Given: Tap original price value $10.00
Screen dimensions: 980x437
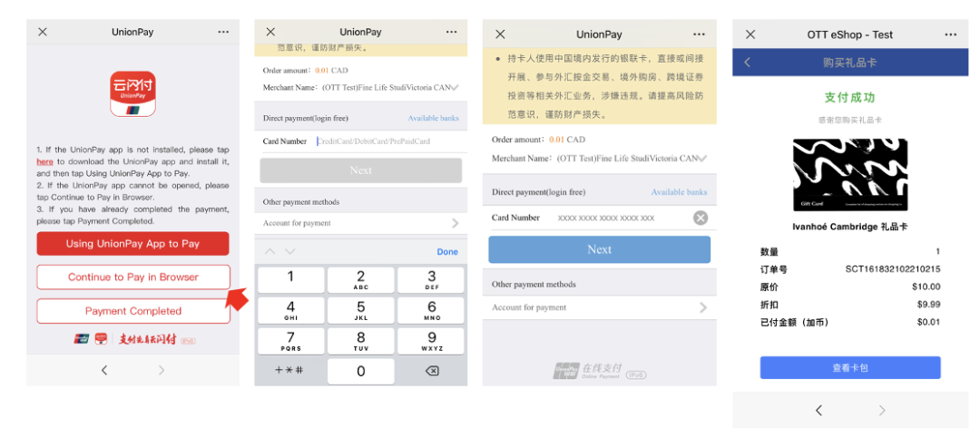Looking at the screenshot, I should [x=926, y=287].
